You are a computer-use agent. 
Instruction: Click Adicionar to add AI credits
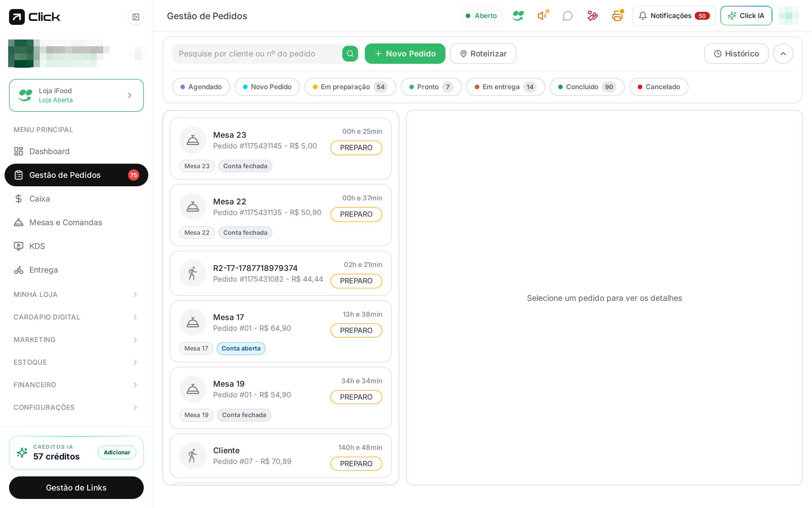pos(117,452)
